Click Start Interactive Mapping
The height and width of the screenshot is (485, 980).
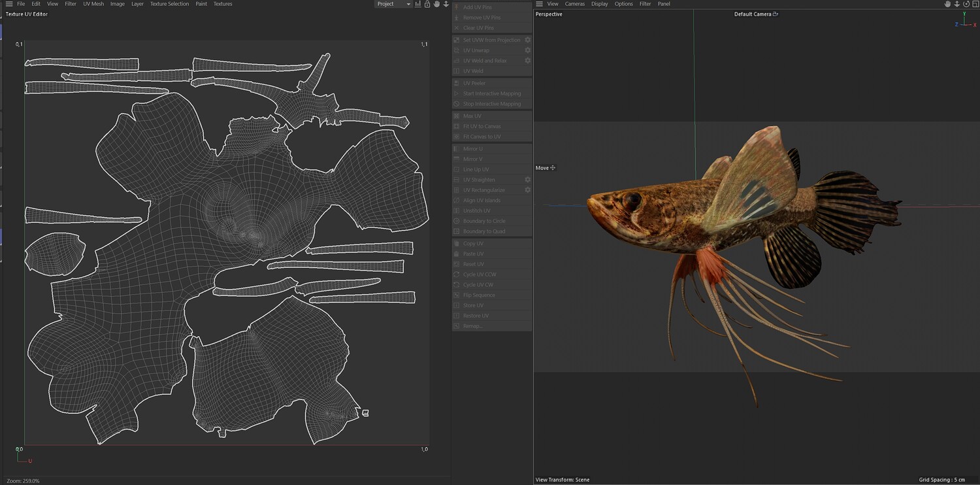[492, 93]
